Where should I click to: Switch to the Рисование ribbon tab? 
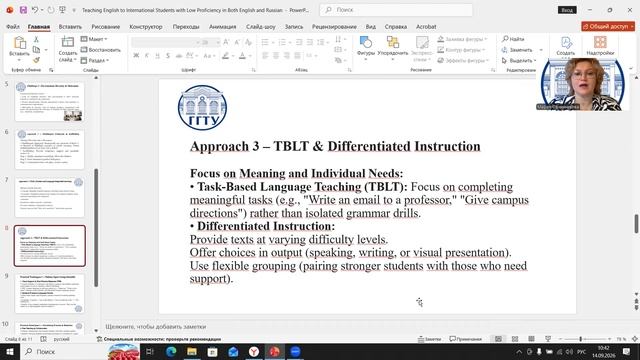[x=105, y=27]
